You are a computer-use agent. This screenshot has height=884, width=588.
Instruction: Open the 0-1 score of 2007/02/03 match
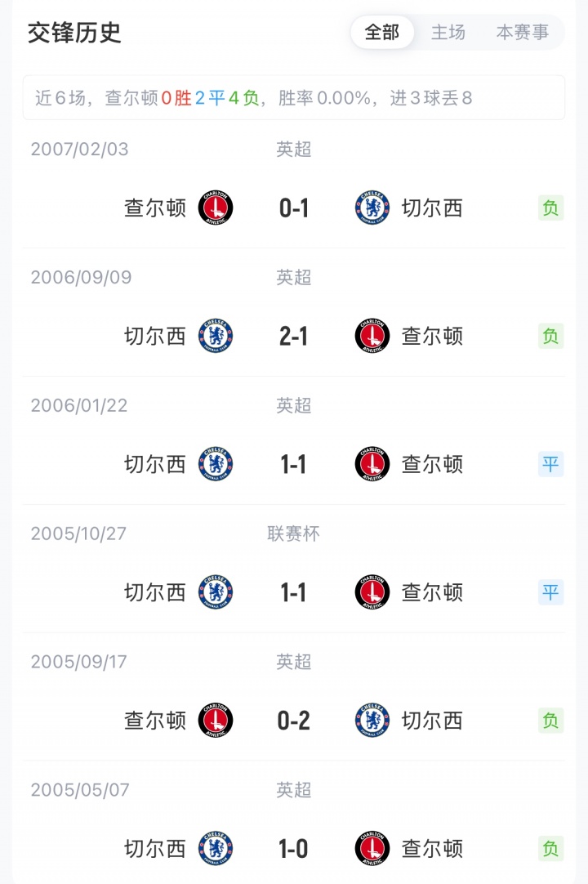point(294,208)
